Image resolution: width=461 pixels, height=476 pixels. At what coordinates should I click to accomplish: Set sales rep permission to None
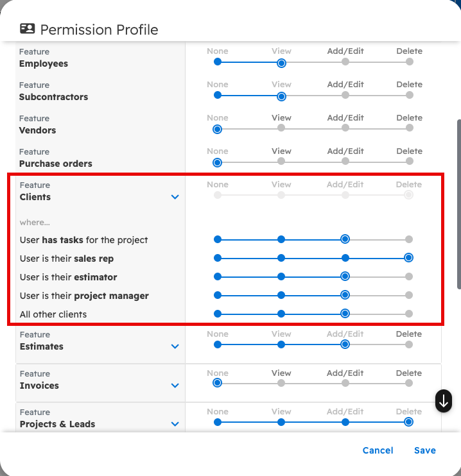[x=218, y=258]
